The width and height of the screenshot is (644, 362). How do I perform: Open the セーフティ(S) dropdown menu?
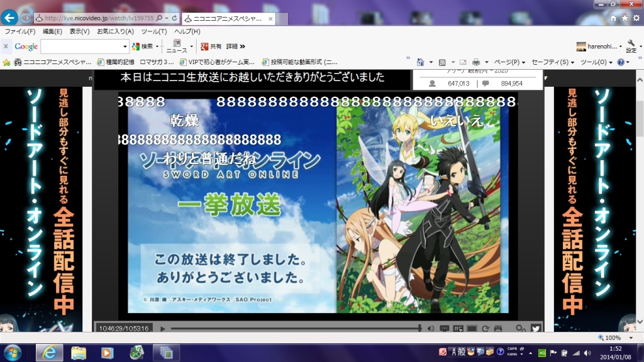click(552, 62)
